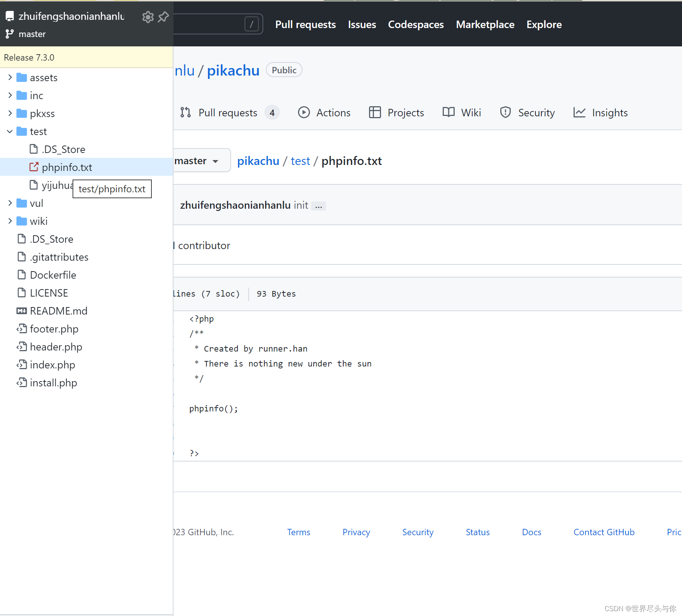Click the LICENSE file icon

pos(22,292)
